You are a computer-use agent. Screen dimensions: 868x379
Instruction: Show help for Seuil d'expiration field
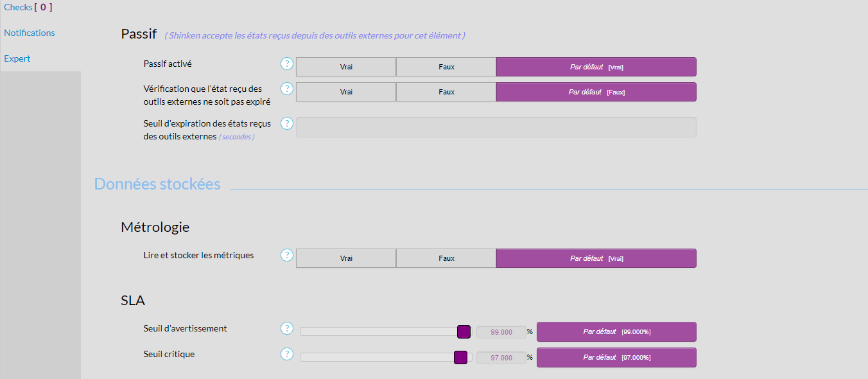[x=287, y=123]
